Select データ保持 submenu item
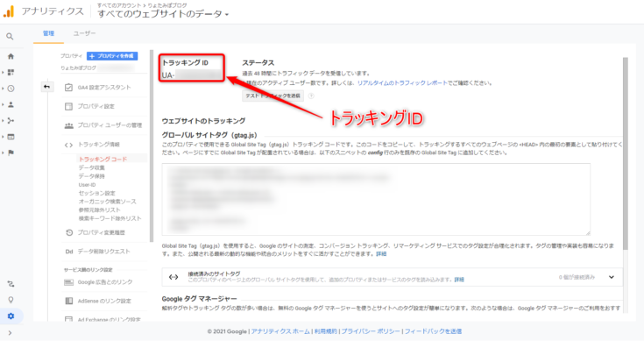Viewport: 644px width, 341px height. (92, 176)
